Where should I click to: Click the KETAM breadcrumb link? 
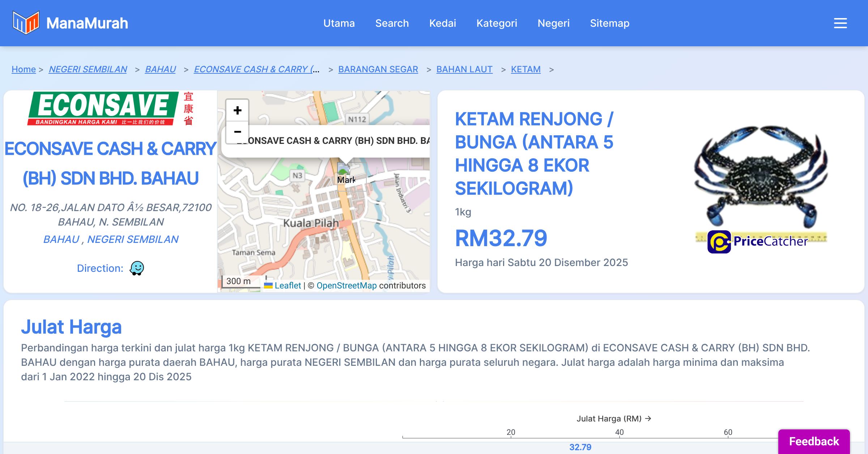point(526,69)
